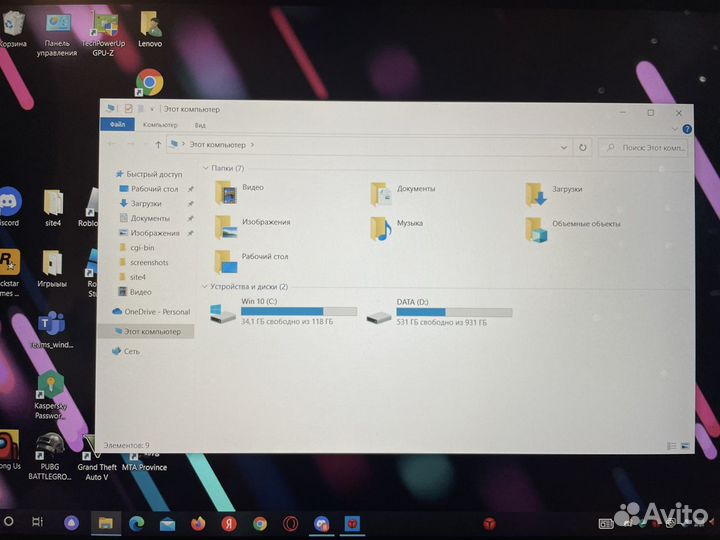The width and height of the screenshot is (720, 540).
Task: Open Control Panel desktop shortcut
Action: coord(57,34)
